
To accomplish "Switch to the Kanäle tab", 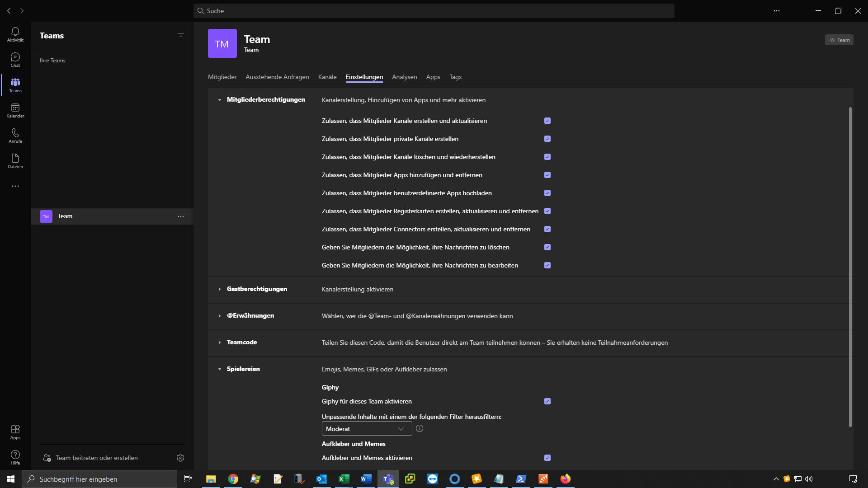I will click(327, 77).
